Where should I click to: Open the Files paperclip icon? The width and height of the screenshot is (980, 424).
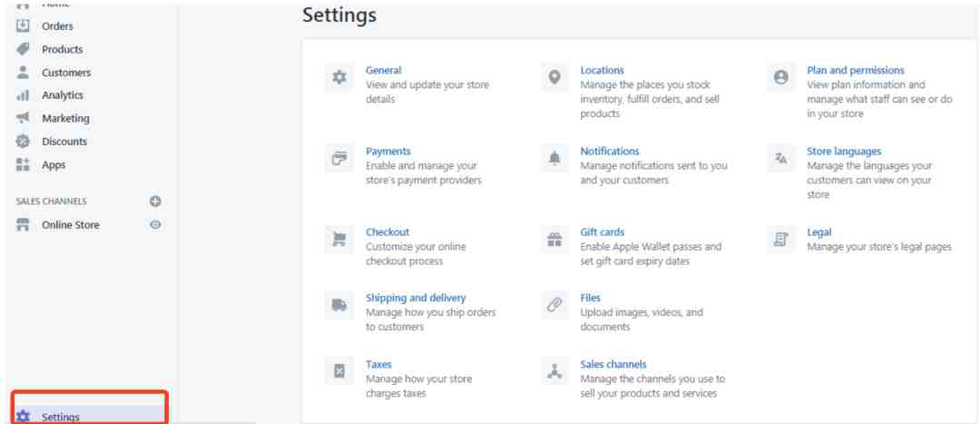[554, 305]
